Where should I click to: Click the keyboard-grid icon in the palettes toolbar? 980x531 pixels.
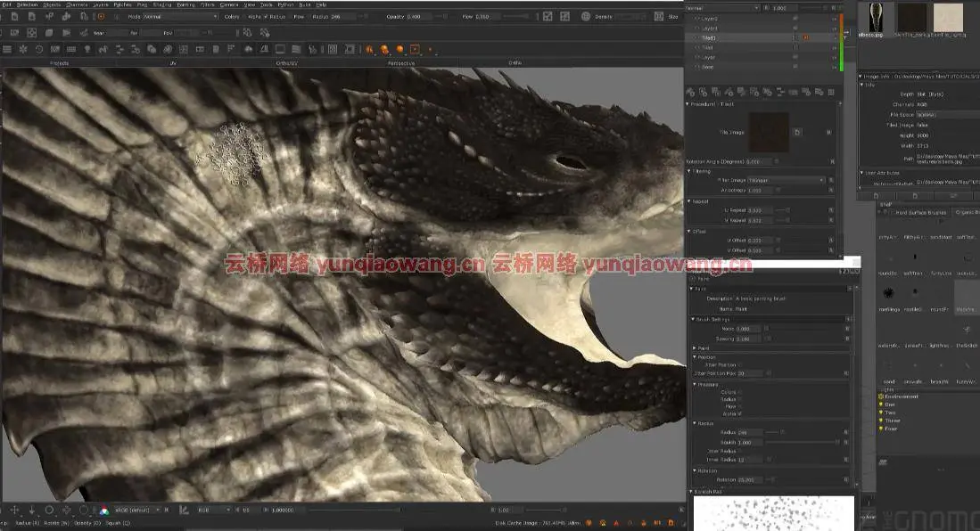[71, 49]
